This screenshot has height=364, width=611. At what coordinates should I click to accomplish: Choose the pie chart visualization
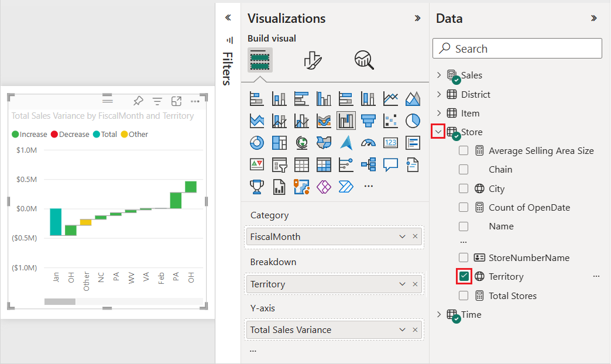[x=413, y=121]
